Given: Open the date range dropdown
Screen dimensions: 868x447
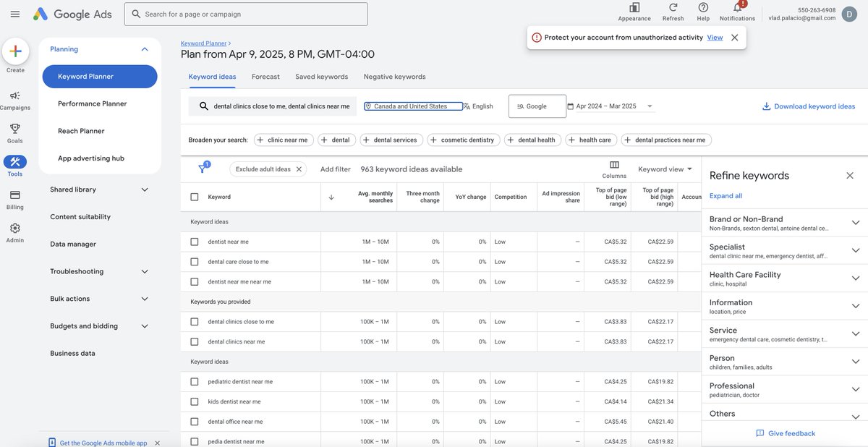Looking at the screenshot, I should point(611,106).
